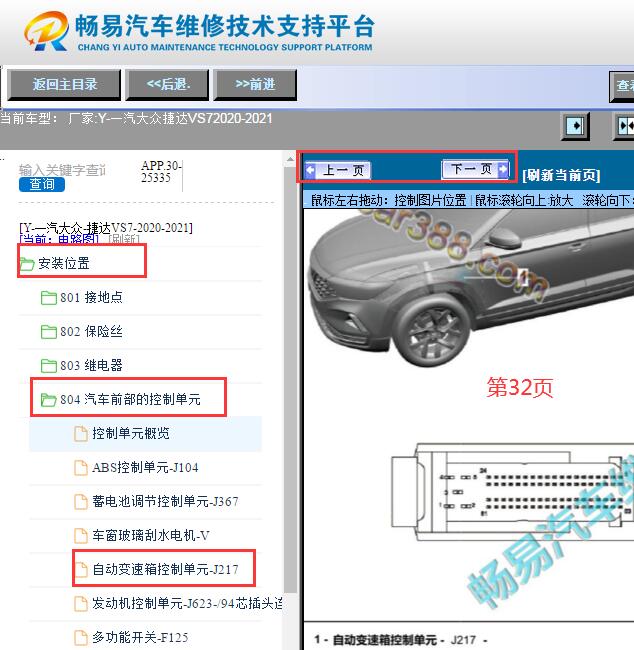Go back with the <<后退 button

167,85
